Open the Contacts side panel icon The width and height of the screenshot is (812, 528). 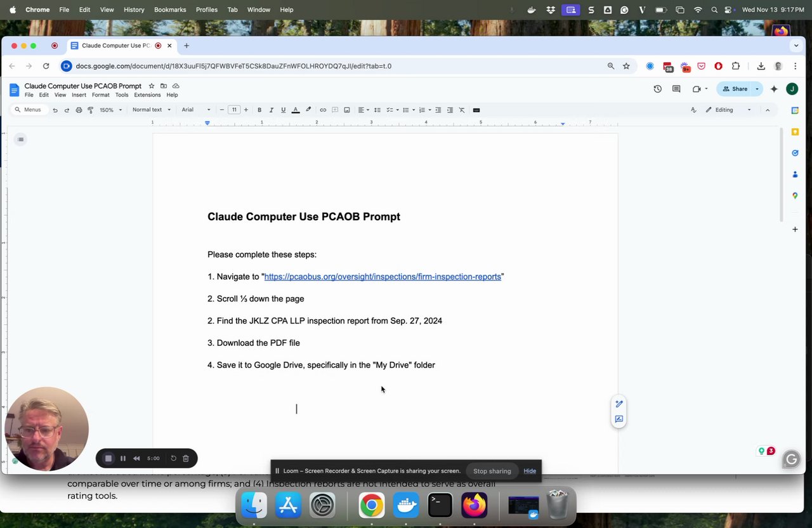[x=795, y=174]
